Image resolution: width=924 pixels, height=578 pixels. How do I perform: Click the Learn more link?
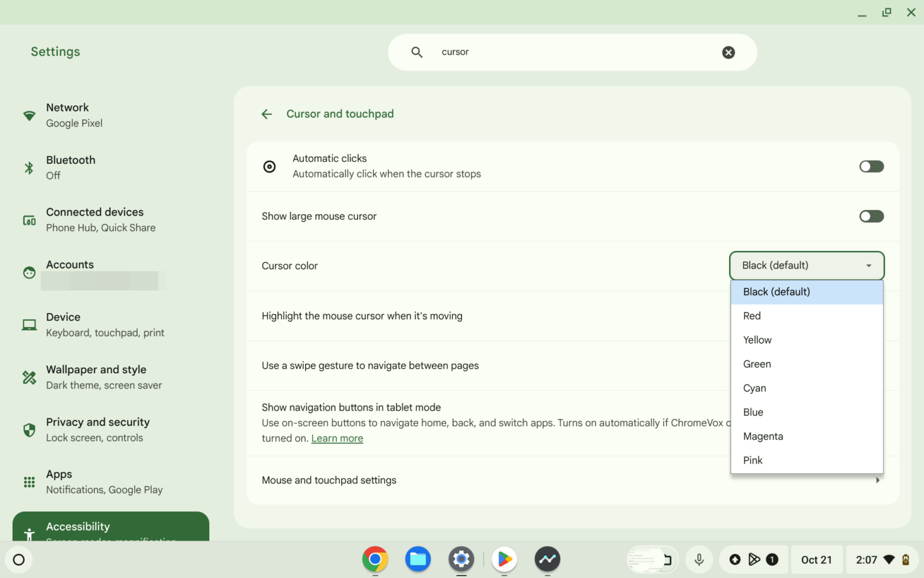pos(337,438)
